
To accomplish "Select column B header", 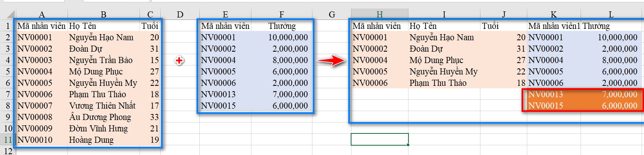I will click(x=103, y=15).
